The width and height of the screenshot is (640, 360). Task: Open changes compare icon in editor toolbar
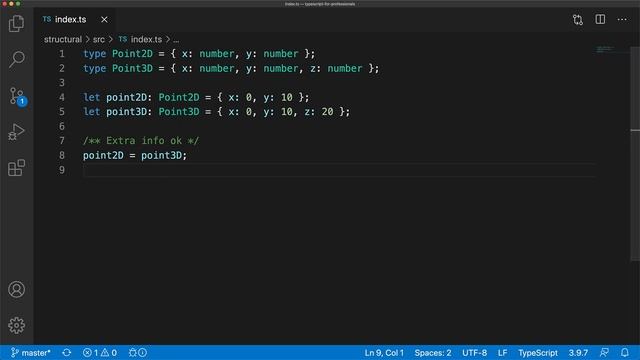pyautogui.click(x=578, y=20)
